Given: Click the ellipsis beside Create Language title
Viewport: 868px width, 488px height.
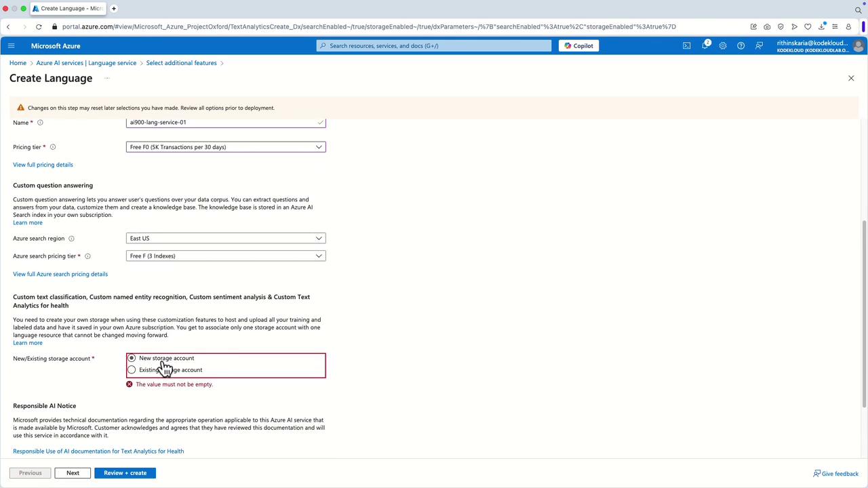Looking at the screenshot, I should coord(106,78).
